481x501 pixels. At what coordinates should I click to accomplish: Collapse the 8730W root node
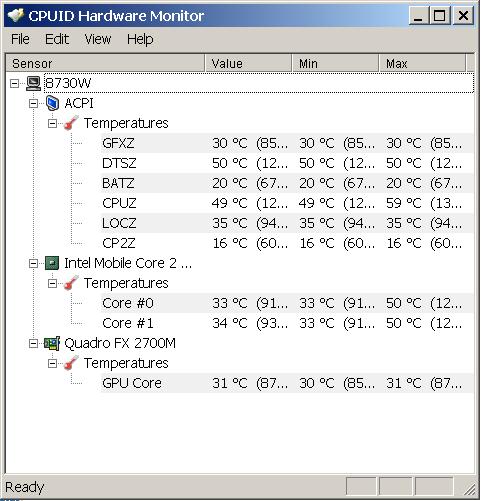pyautogui.click(x=14, y=84)
